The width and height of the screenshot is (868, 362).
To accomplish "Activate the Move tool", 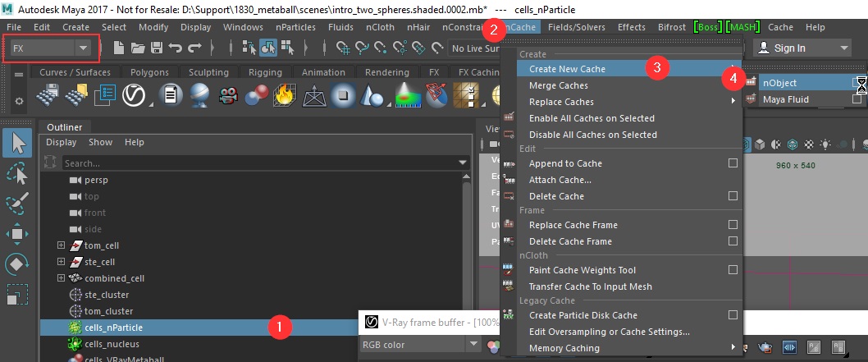I will tap(17, 233).
